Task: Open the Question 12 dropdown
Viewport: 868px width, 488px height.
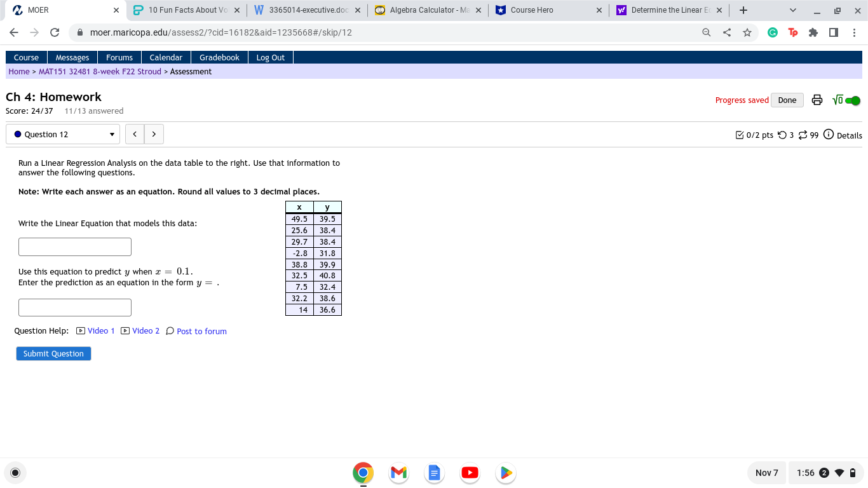Action: tap(62, 134)
